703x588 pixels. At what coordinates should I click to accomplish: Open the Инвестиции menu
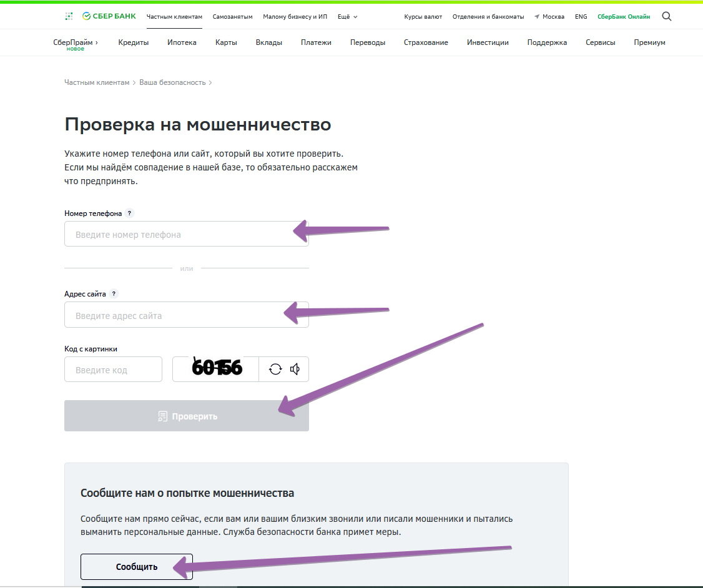(x=488, y=42)
